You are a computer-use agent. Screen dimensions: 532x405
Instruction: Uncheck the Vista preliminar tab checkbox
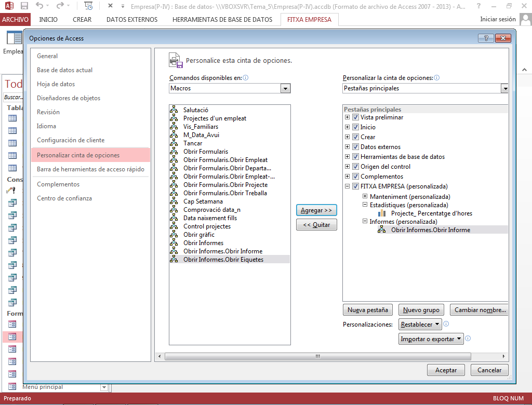(355, 117)
